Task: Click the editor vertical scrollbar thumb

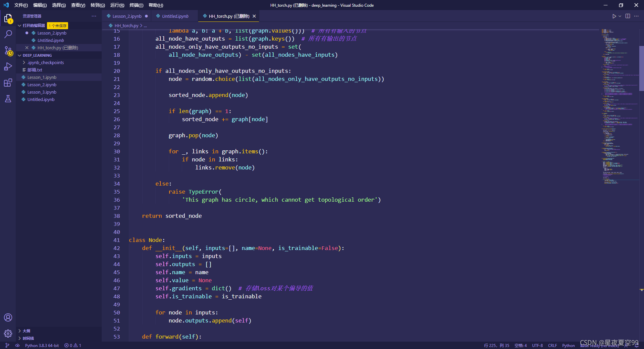Action: [641, 68]
